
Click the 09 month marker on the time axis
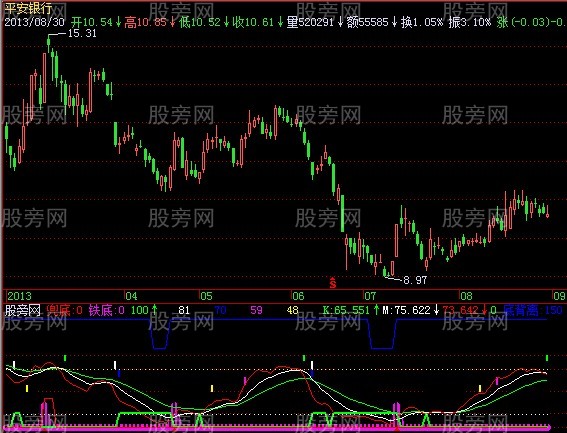coord(559,296)
